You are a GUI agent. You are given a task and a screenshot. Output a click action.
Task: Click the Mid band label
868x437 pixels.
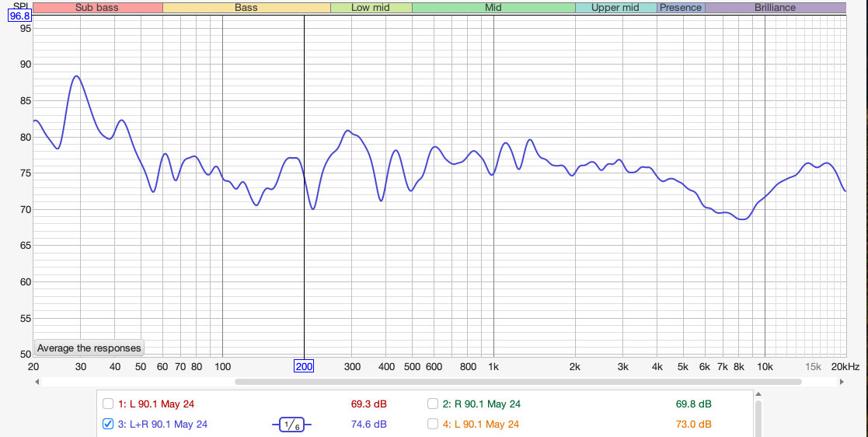click(493, 8)
